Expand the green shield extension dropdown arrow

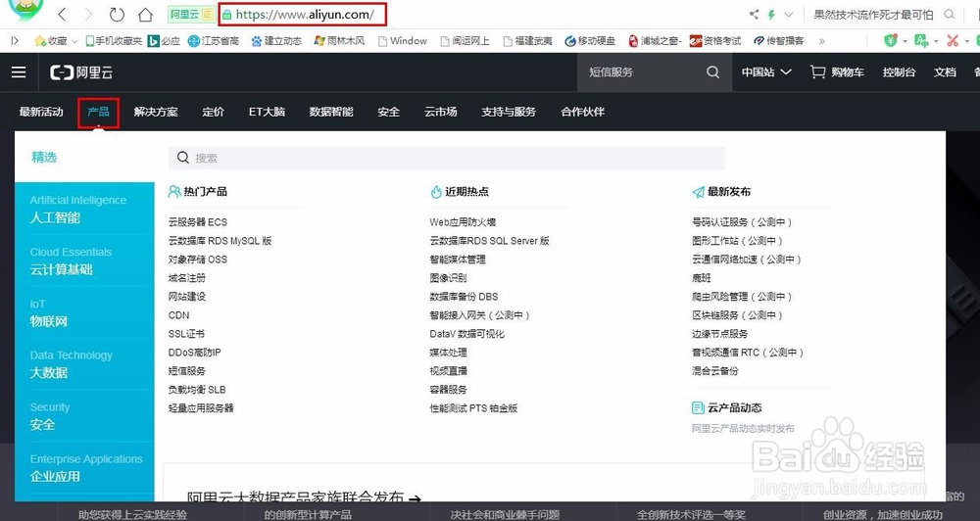[905, 41]
